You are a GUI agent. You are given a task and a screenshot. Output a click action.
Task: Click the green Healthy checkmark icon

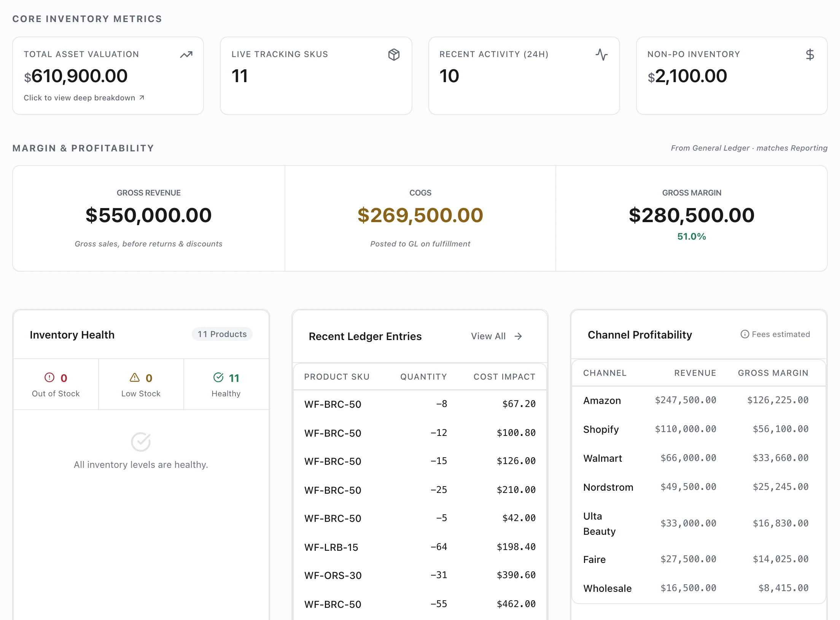point(218,377)
